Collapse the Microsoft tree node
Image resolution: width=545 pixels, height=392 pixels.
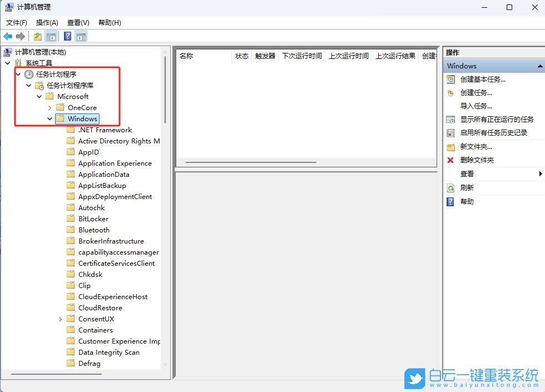click(x=39, y=96)
